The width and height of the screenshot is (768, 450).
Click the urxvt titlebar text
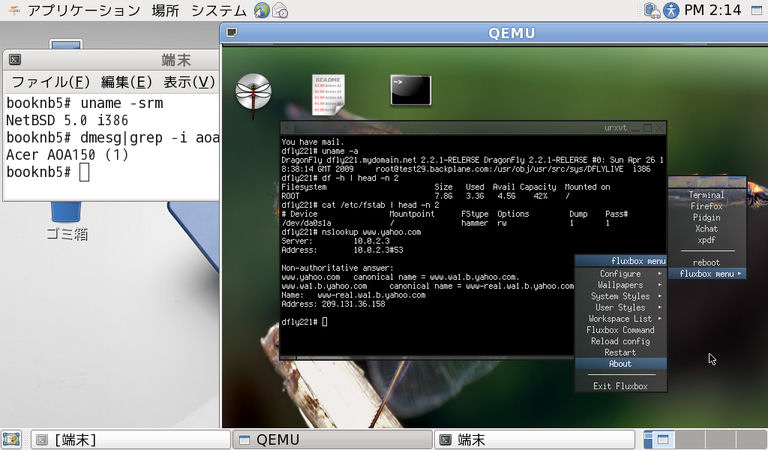[615, 128]
